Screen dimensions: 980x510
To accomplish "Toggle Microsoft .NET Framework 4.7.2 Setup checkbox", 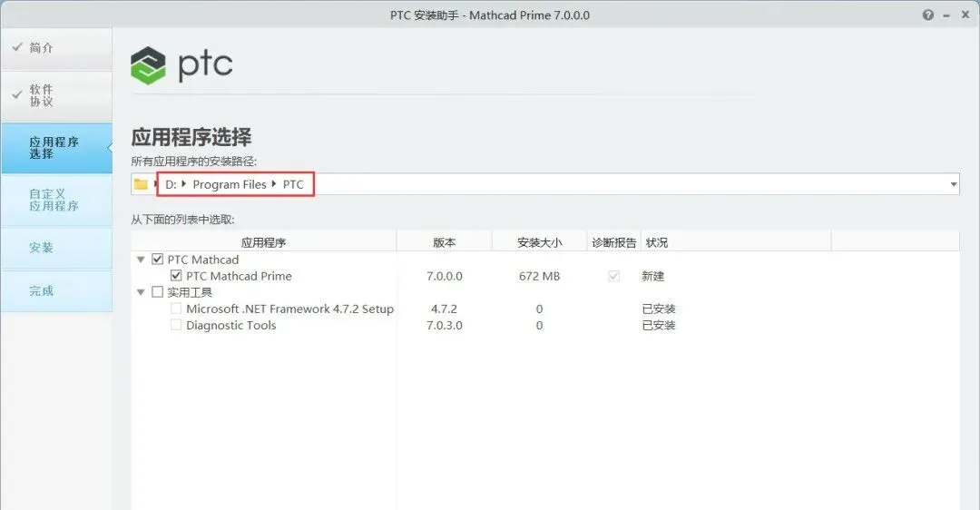I will click(x=176, y=309).
